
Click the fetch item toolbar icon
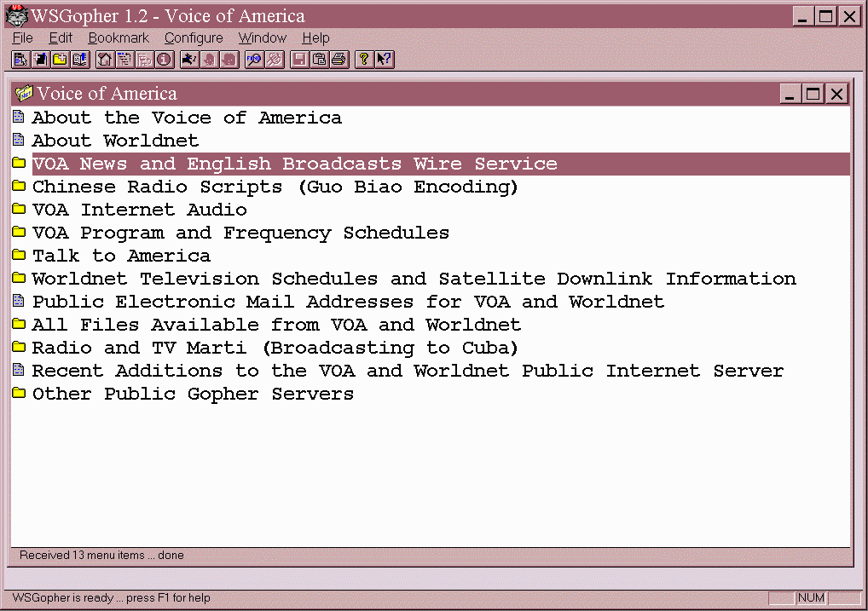tap(21, 59)
